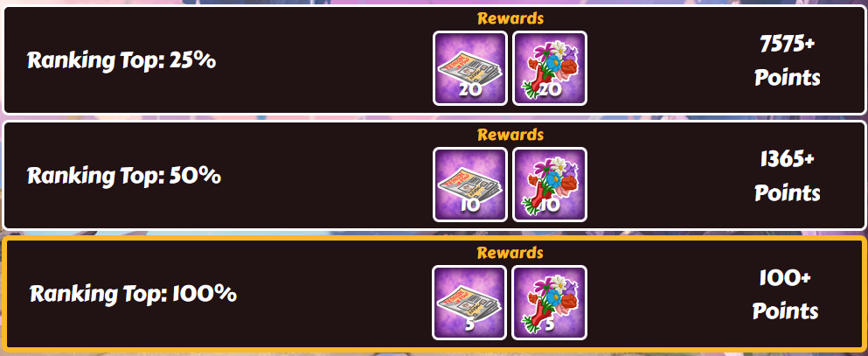Select the Top 25% ranking row panel
The width and height of the screenshot is (868, 356).
[434, 60]
